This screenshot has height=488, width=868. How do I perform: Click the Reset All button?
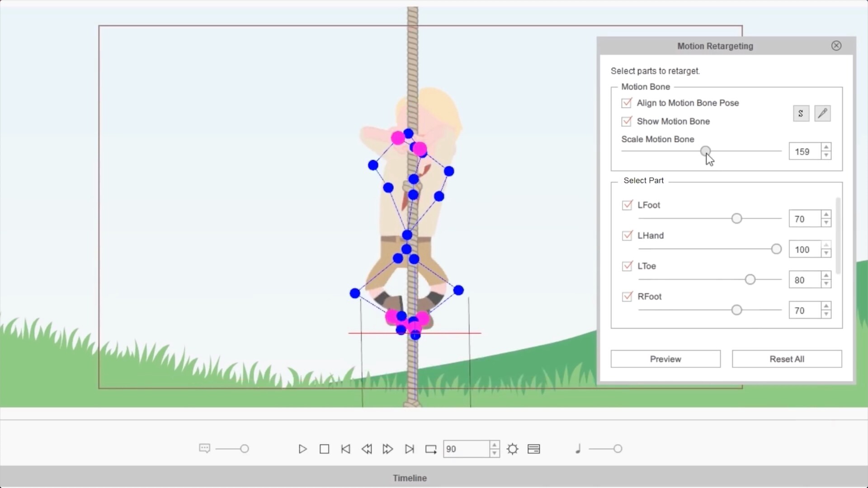787,359
